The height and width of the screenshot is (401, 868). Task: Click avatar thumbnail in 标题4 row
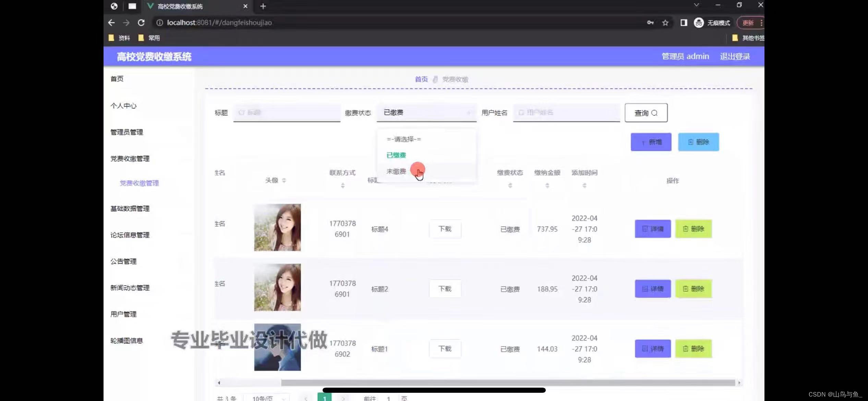(x=277, y=228)
